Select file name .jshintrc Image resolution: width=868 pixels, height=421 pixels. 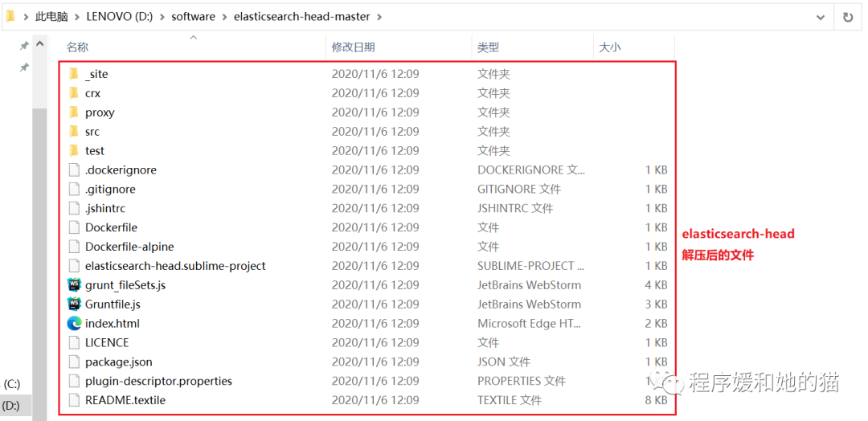(x=105, y=209)
